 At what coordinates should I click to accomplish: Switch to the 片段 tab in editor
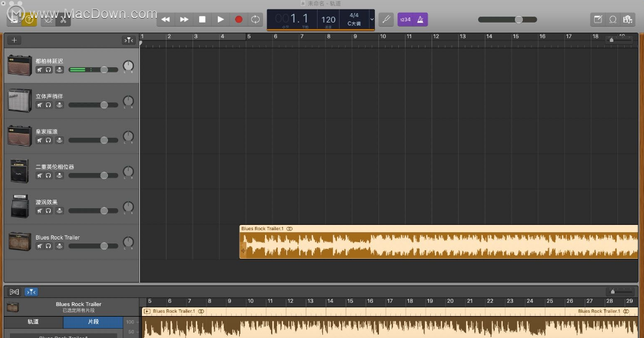click(x=93, y=321)
